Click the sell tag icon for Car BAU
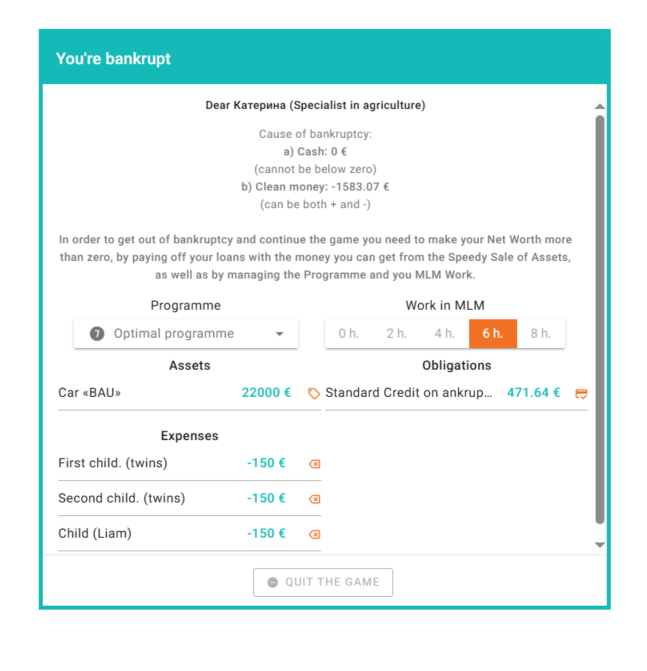The height and width of the screenshot is (671, 647). pos(314,393)
